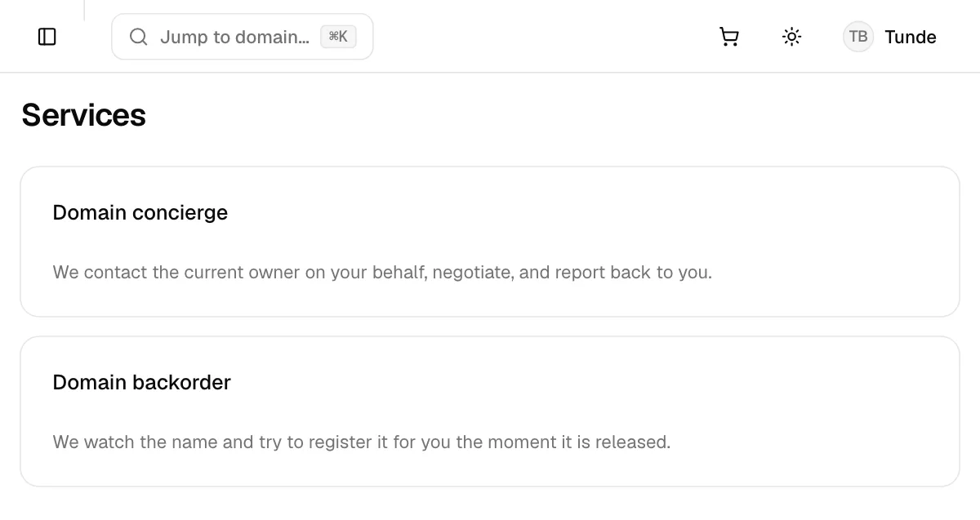Click the backorder description about watching the name
This screenshot has height=520, width=980.
(x=362, y=442)
